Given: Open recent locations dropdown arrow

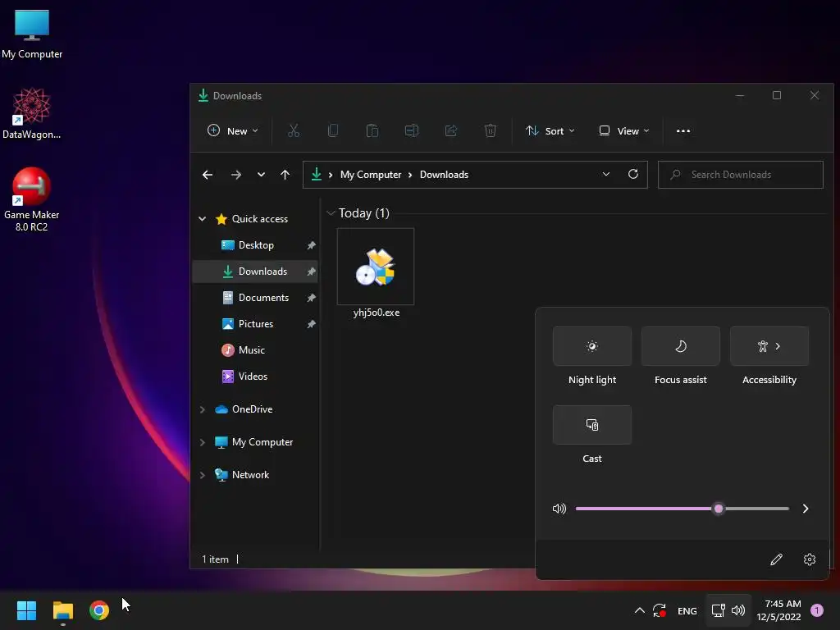Looking at the screenshot, I should click(x=261, y=175).
